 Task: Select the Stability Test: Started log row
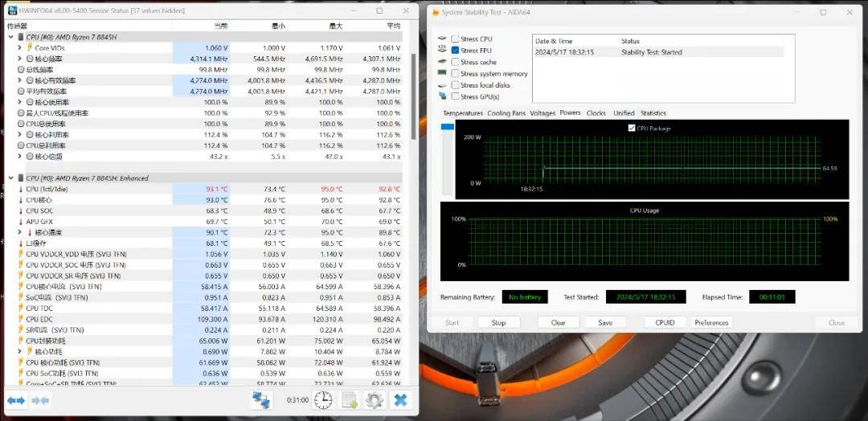[658, 52]
